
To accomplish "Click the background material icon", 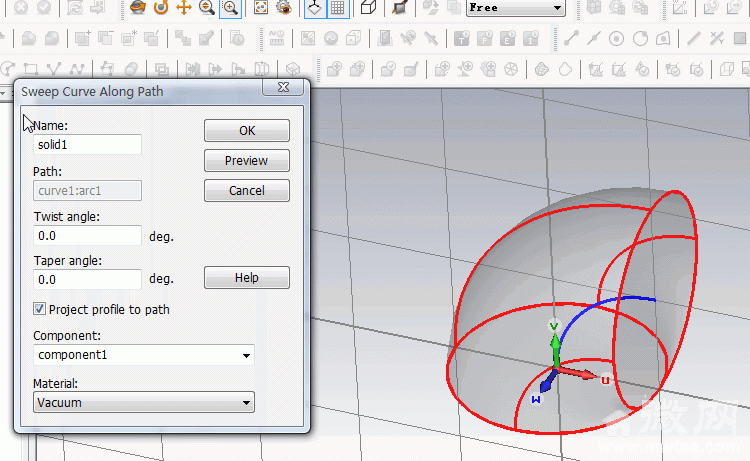I will coord(308,38).
